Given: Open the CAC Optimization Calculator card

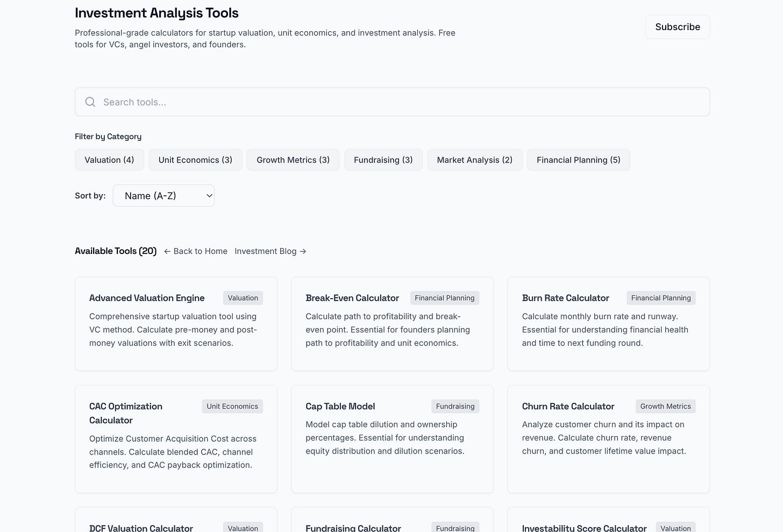Looking at the screenshot, I should (176, 439).
